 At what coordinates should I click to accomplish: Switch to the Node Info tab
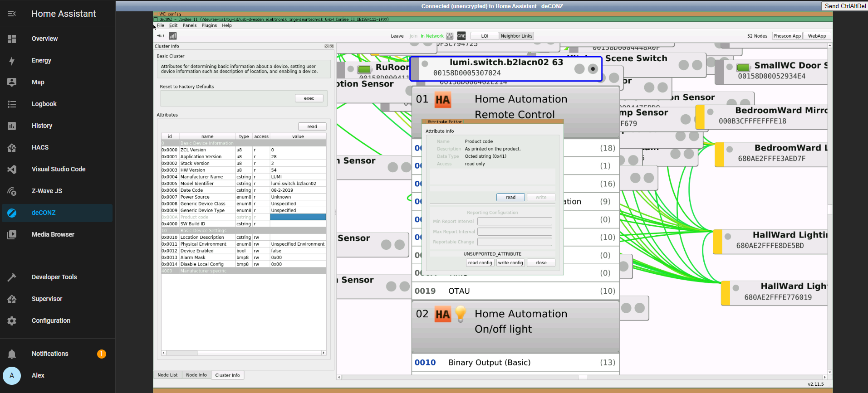[196, 375]
